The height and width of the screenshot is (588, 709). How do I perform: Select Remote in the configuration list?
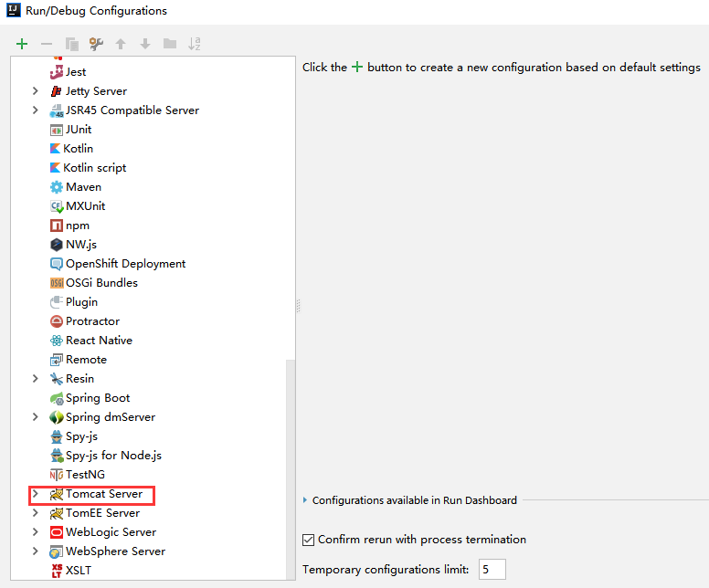click(x=87, y=360)
